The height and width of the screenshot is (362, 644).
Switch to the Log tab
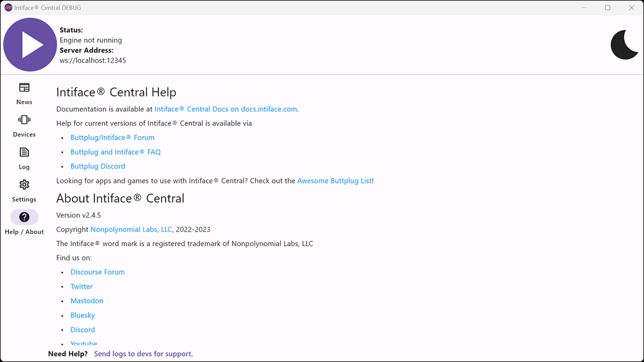[24, 152]
